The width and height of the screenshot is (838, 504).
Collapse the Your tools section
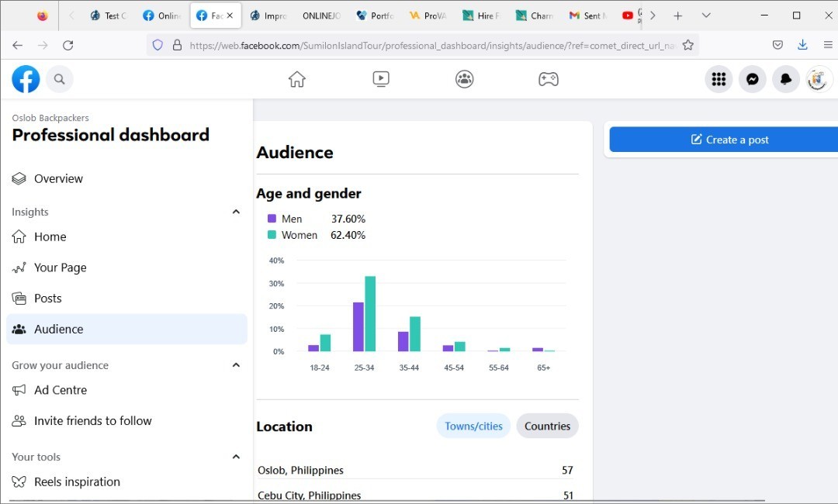[236, 457]
